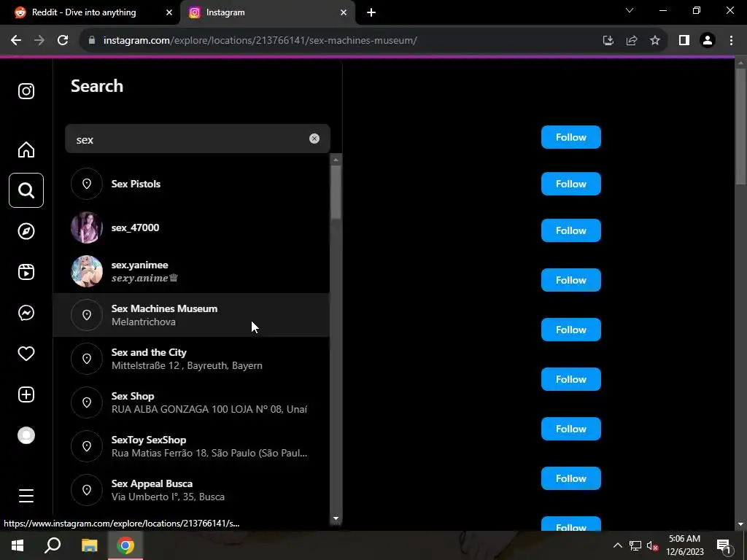747x560 pixels.
Task: Open Windows Start menu
Action: click(x=18, y=545)
